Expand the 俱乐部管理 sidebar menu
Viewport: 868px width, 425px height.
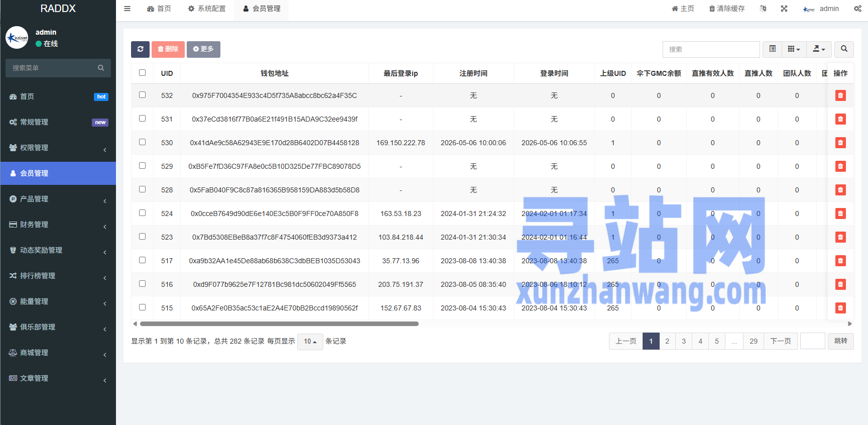click(58, 327)
